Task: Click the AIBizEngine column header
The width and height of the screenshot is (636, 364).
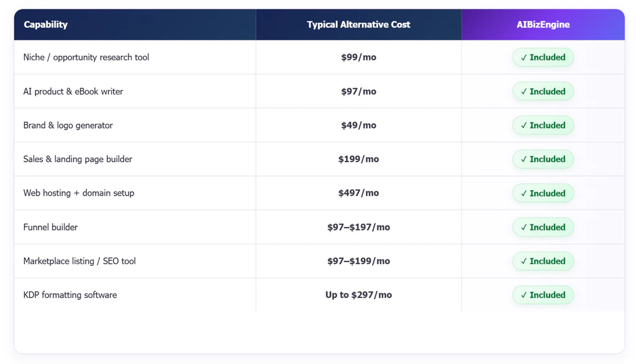Action: [543, 25]
